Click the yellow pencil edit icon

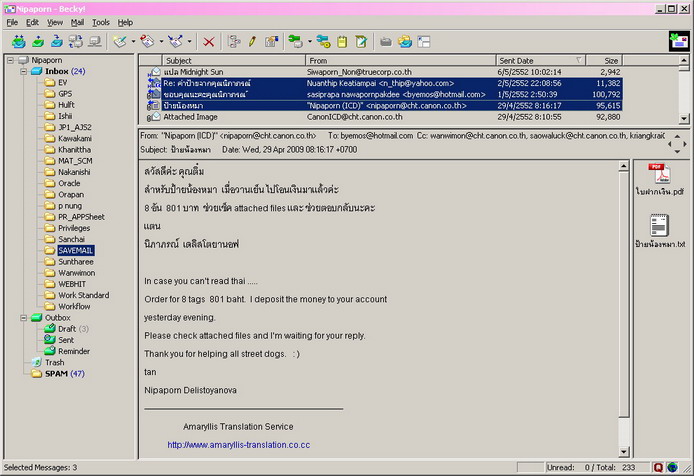[252, 42]
